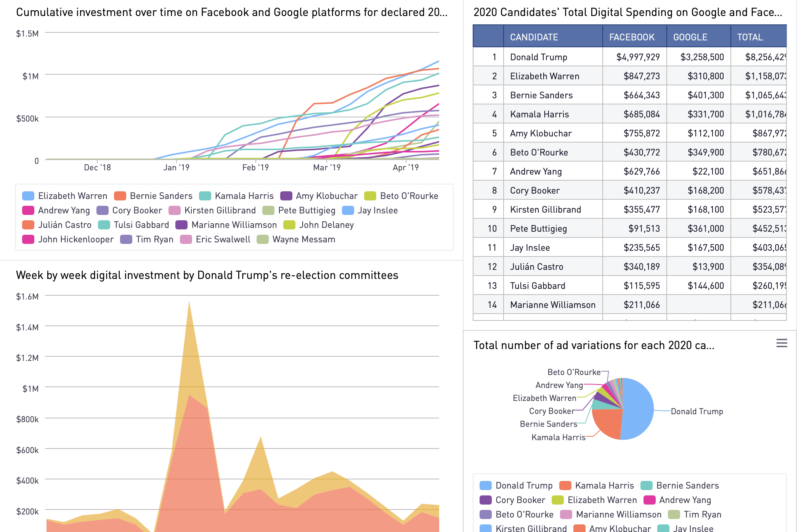Sort table by TOTAL column header
The width and height of the screenshot is (812, 532).
[759, 37]
